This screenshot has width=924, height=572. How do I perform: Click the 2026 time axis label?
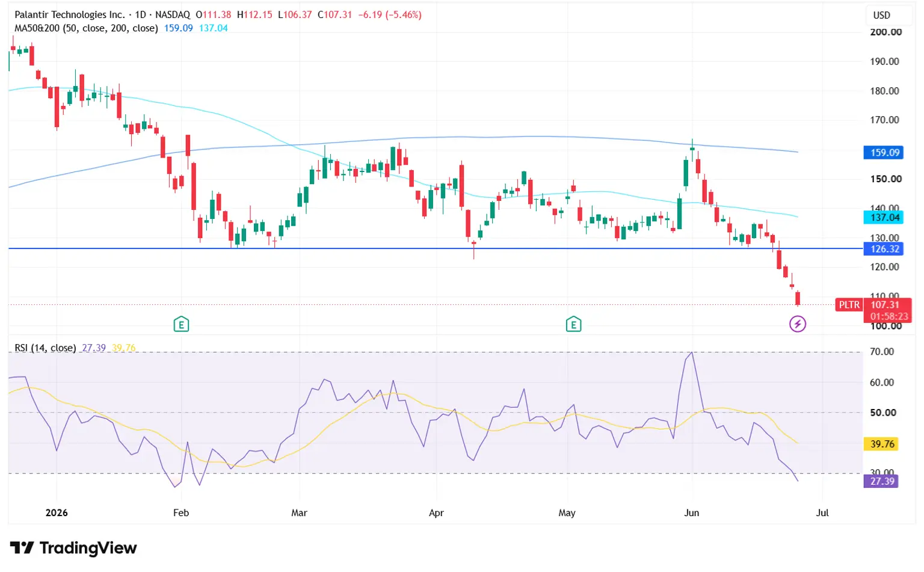click(57, 513)
